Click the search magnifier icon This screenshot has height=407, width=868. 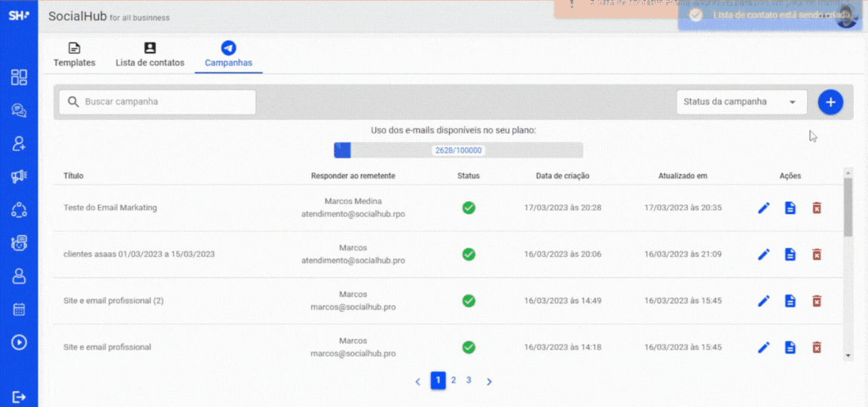tap(73, 102)
